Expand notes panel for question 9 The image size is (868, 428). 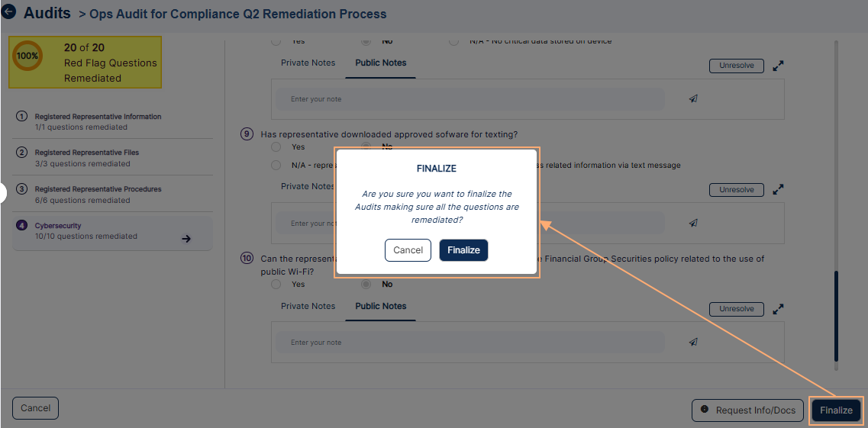click(x=778, y=189)
